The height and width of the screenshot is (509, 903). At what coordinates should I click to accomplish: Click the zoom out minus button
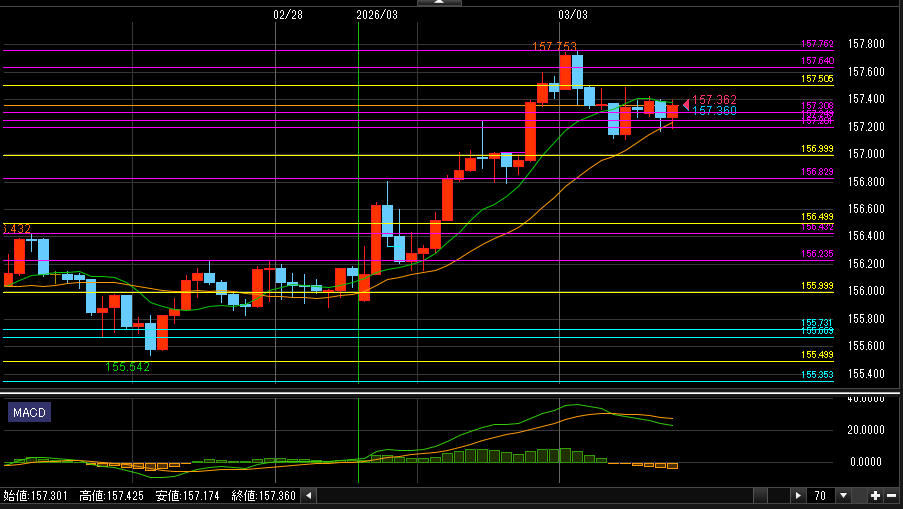click(891, 495)
